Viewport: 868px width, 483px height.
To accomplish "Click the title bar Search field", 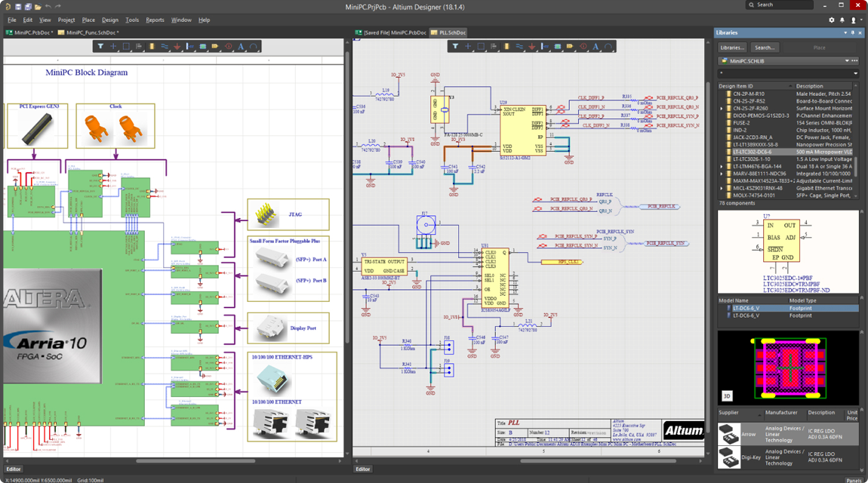I will click(x=780, y=5).
